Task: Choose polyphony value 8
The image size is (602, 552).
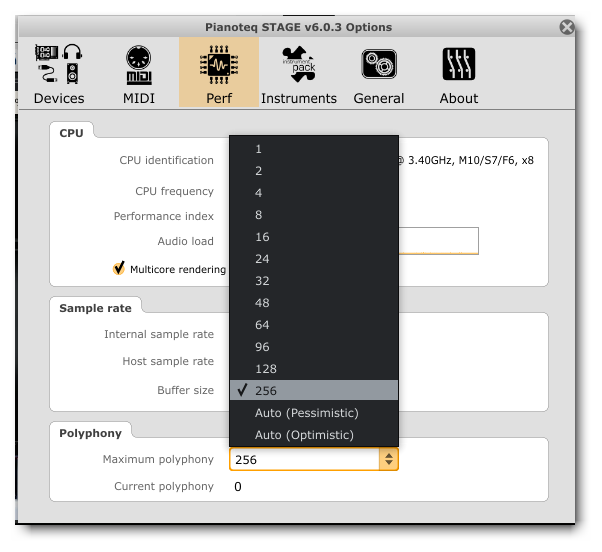Action: pos(314,215)
